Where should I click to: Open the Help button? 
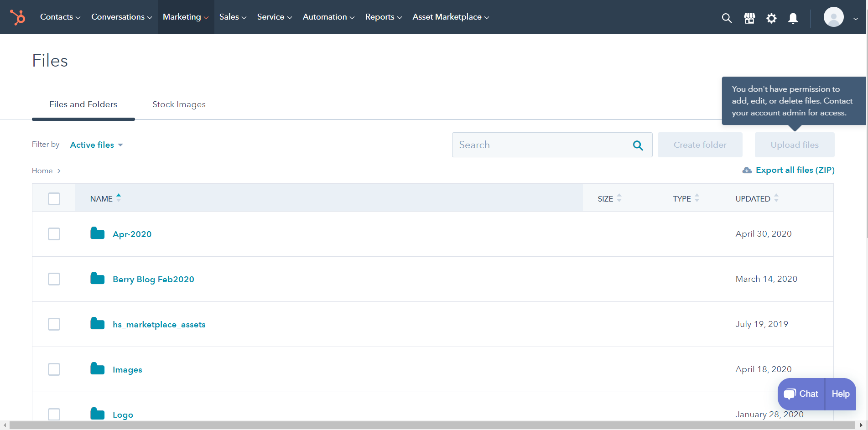[840, 394]
